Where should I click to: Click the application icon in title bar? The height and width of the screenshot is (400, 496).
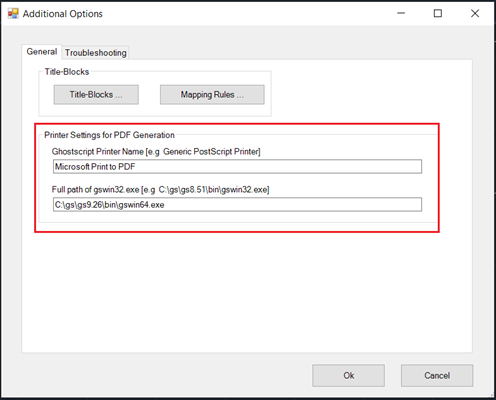[13, 13]
